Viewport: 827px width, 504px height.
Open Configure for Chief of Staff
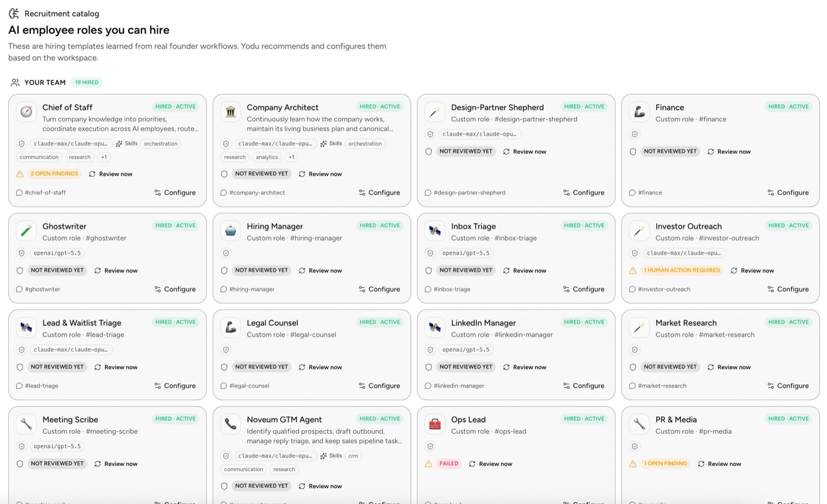click(x=175, y=192)
